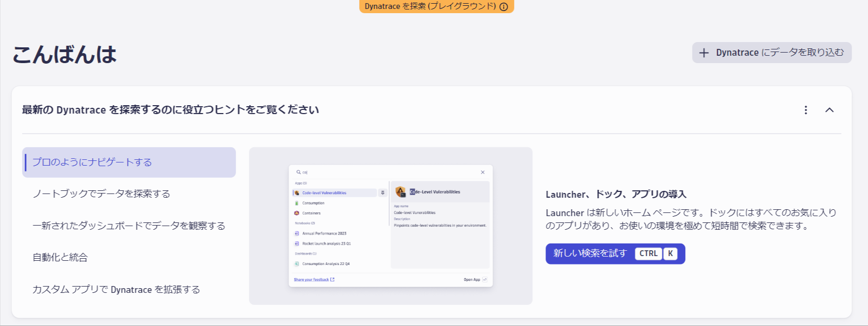Select the 自動化と統合 tab
The width and height of the screenshot is (868, 326).
point(129,258)
